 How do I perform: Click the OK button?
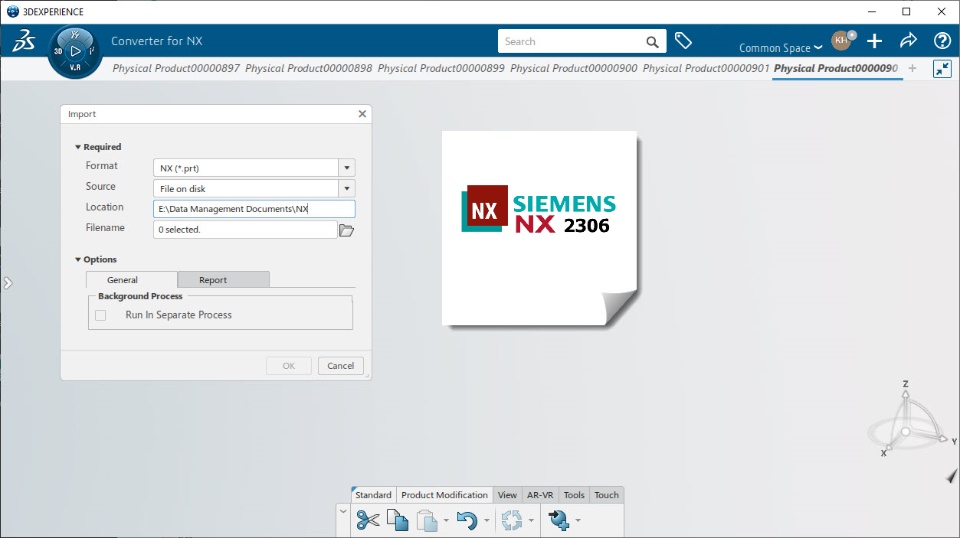pos(289,365)
